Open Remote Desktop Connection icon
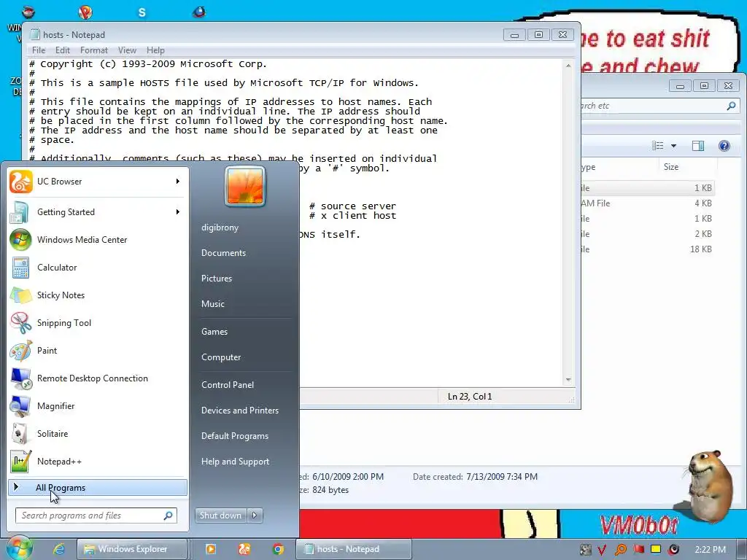The width and height of the screenshot is (747, 560). tap(20, 378)
